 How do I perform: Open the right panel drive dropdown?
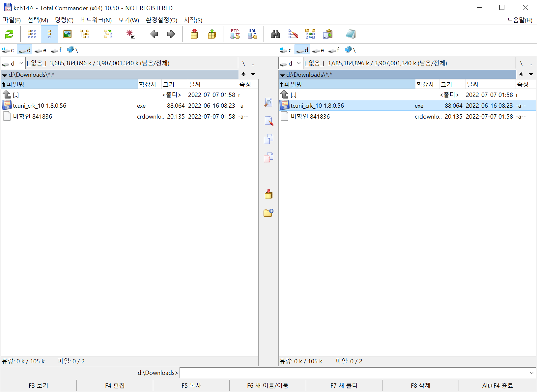(291, 63)
